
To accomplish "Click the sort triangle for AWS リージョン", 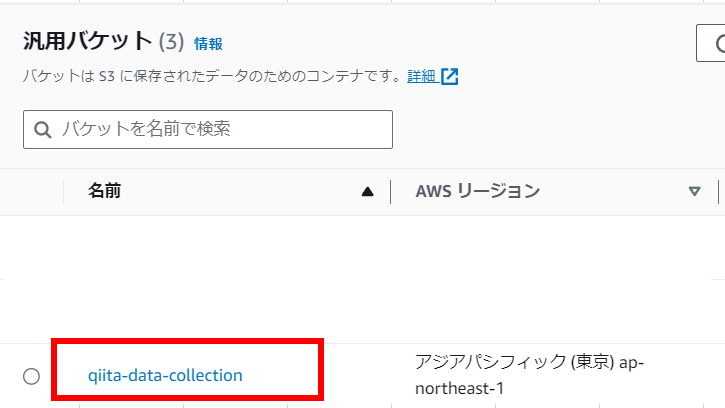I will (x=695, y=192).
